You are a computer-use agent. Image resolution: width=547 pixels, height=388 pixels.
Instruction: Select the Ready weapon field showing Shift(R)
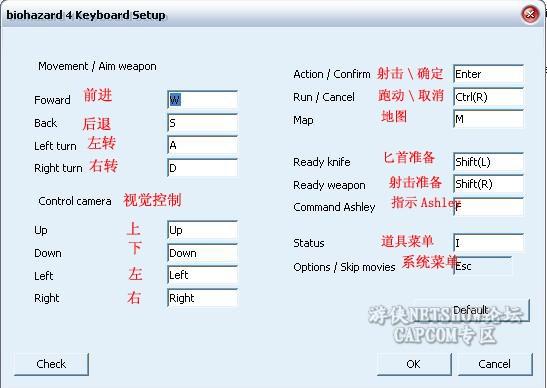488,184
